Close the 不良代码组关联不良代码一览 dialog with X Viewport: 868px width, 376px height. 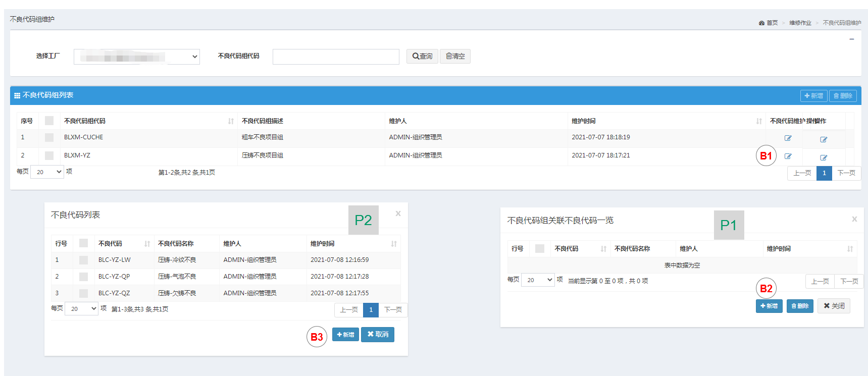pyautogui.click(x=854, y=219)
